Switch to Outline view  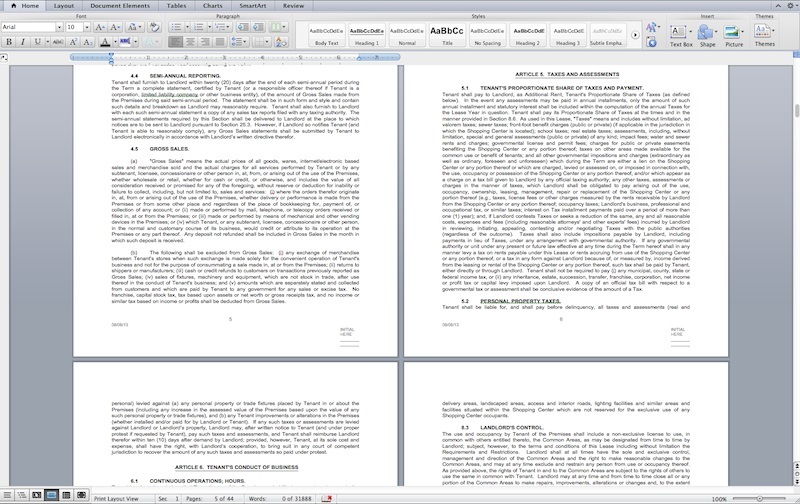click(x=22, y=495)
